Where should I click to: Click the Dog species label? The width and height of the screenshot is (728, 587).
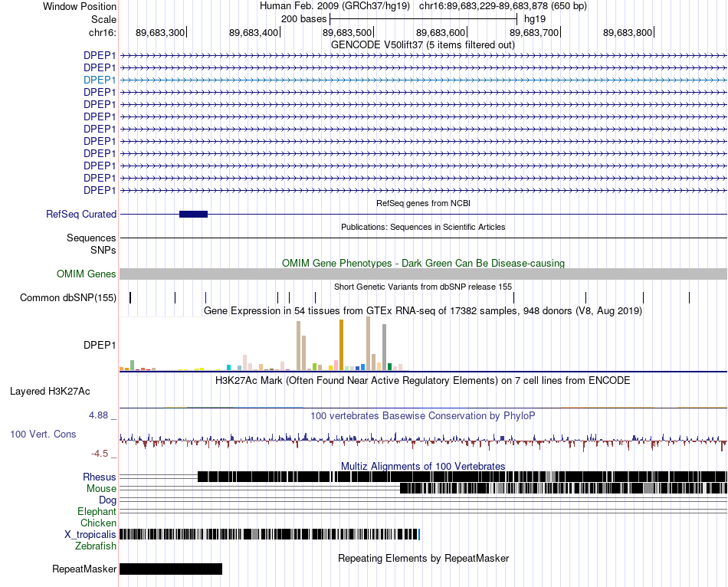coord(108,500)
